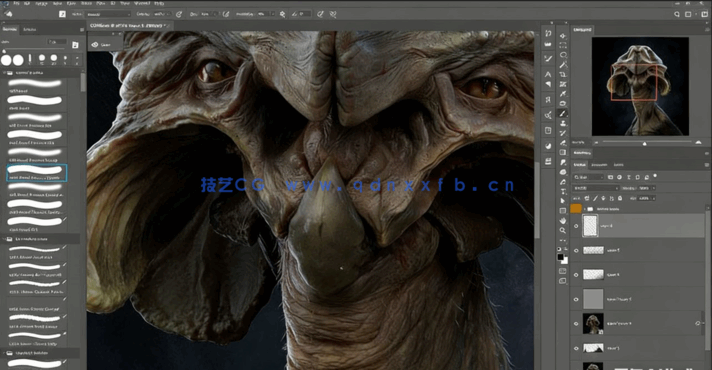Screen dimensions: 712x370
Task: Open the Brushes panel menu hamburger
Action: coord(82,30)
